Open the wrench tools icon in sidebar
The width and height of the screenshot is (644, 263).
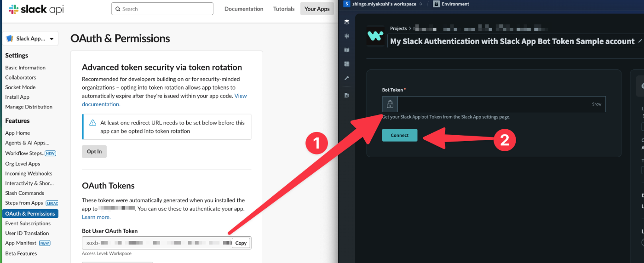coord(347,78)
